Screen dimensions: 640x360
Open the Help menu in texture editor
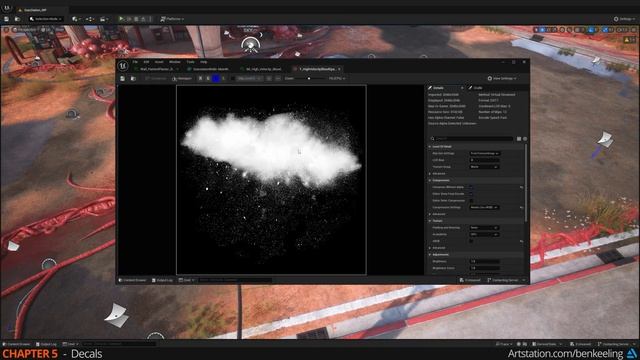(204, 62)
